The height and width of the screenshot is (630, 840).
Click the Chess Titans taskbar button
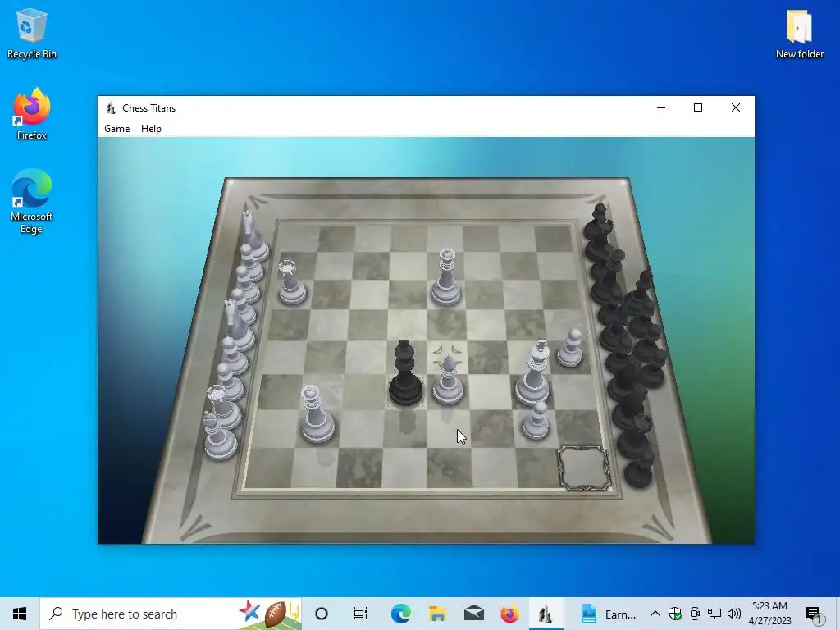[x=546, y=614]
